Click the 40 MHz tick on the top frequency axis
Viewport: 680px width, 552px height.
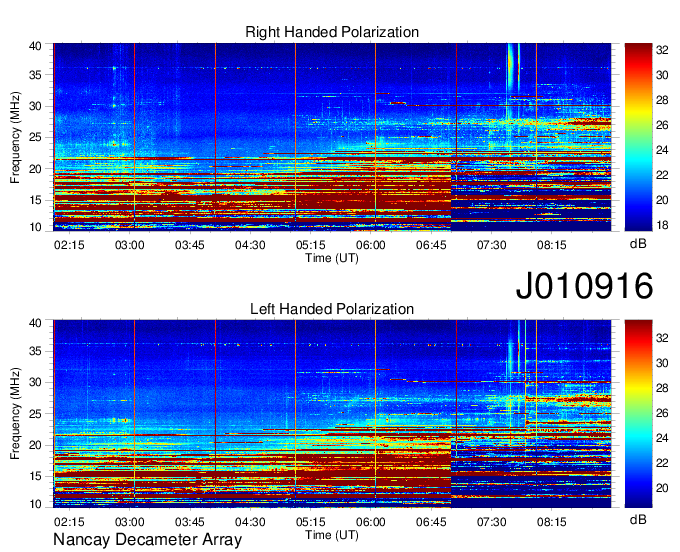click(x=35, y=46)
